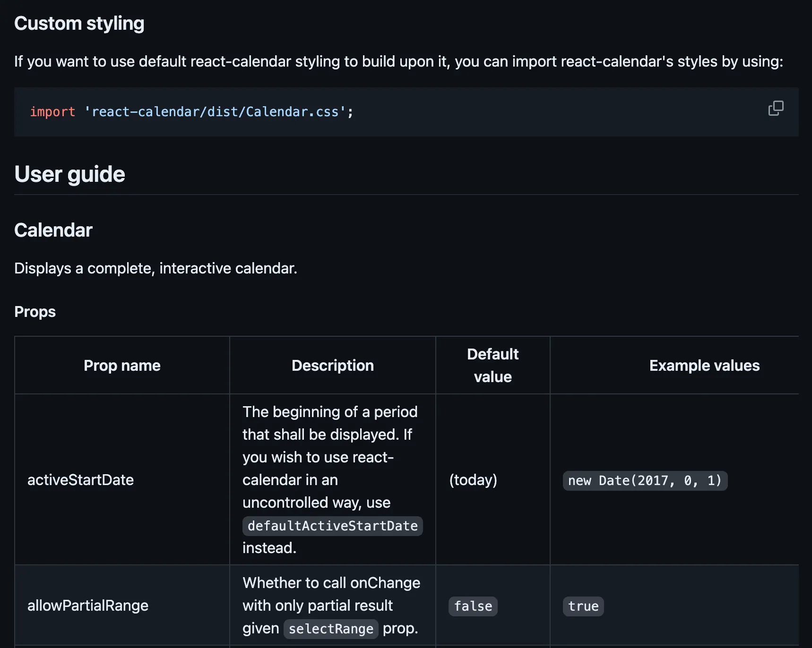Click the 'Example values' column header
Screen dimensions: 812x648
[704, 366]
